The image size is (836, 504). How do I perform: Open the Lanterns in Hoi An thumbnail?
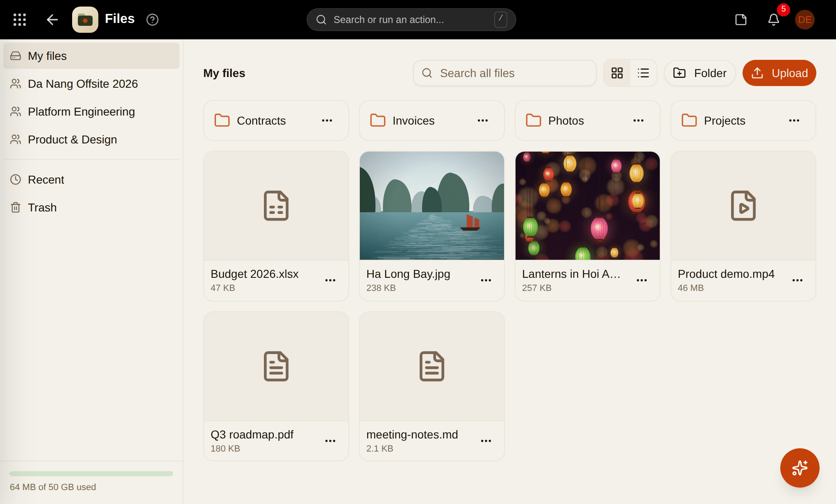pyautogui.click(x=588, y=206)
